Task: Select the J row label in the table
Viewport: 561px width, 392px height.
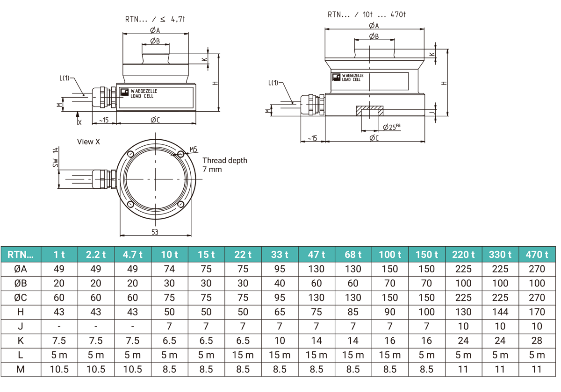Action: [x=21, y=326]
